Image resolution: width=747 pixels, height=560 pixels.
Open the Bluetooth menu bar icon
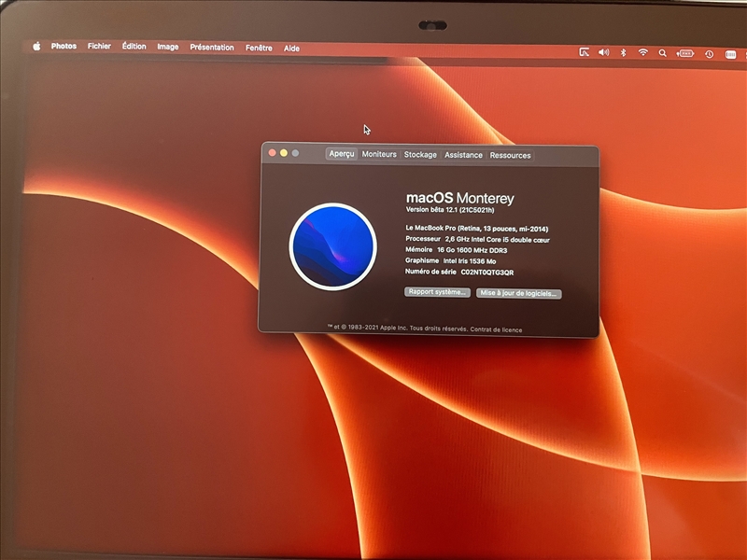click(623, 53)
